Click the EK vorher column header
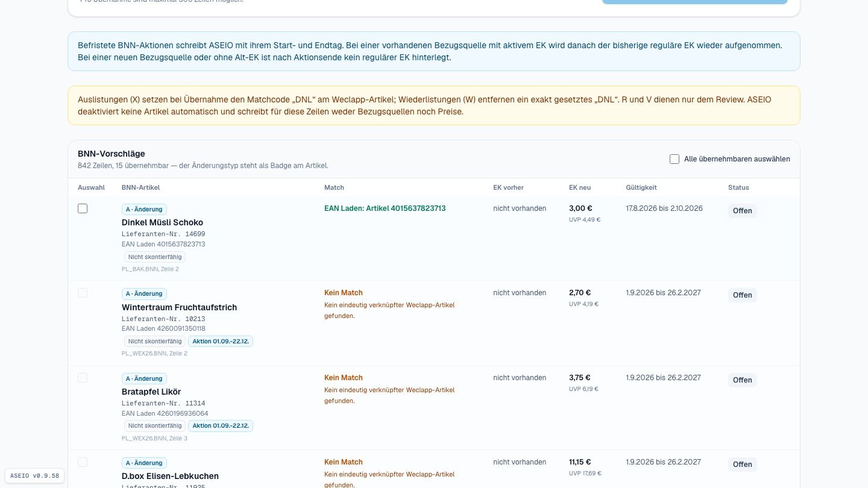The image size is (868, 488). point(508,187)
